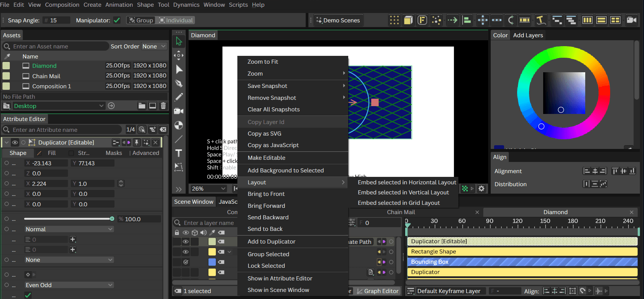
Task: Collapse the Duplicator attribute section
Action: pos(6,142)
